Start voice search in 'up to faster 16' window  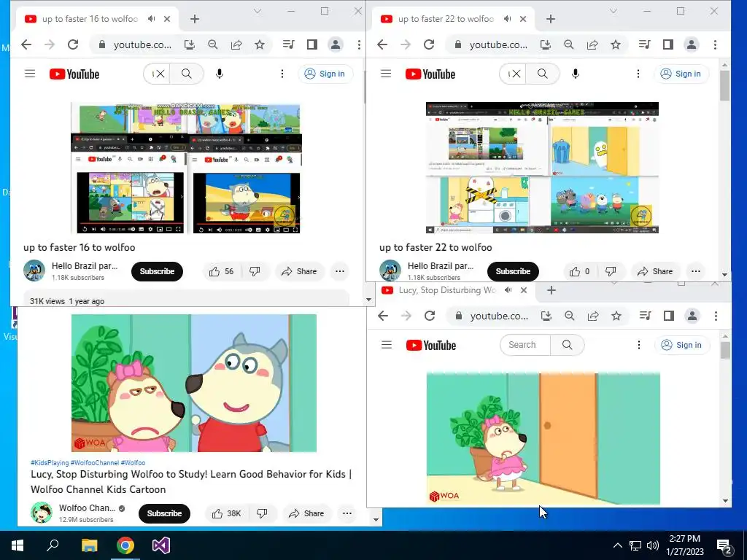coord(220,74)
